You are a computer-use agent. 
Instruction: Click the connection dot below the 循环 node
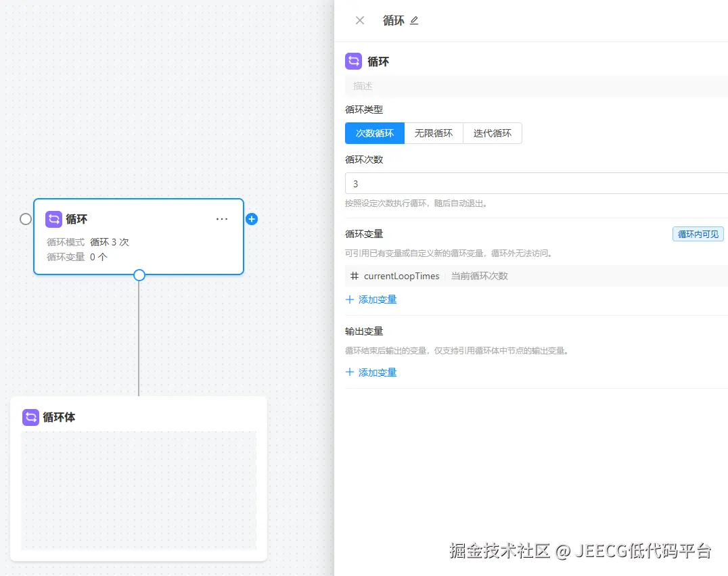(x=139, y=275)
